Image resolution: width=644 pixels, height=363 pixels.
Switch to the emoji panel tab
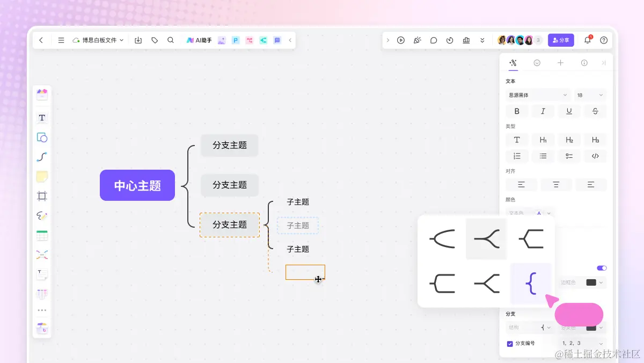pyautogui.click(x=536, y=63)
